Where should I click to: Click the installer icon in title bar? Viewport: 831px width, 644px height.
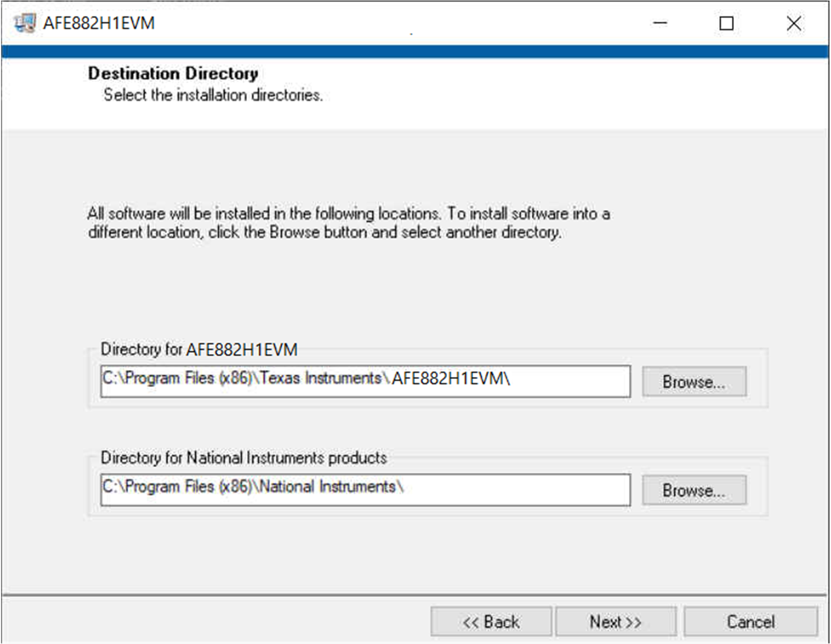click(24, 23)
